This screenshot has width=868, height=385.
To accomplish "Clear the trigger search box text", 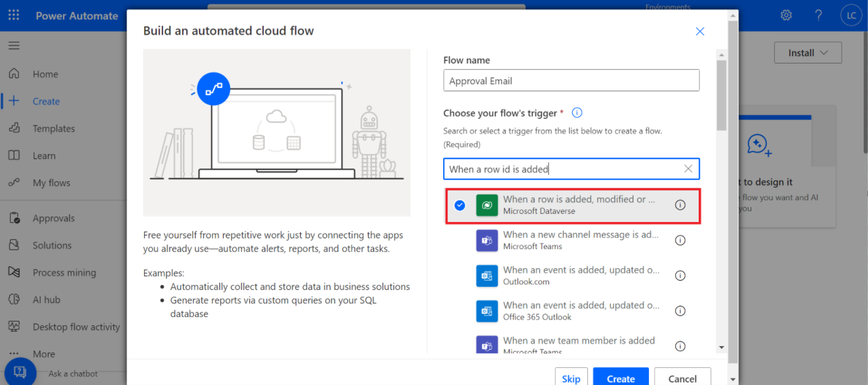I will [x=688, y=169].
